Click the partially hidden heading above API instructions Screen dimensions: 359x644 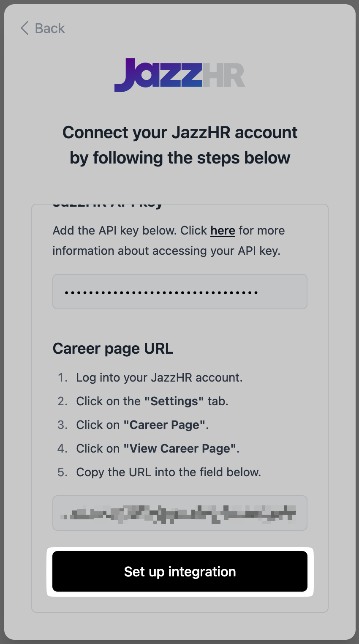pyautogui.click(x=108, y=206)
